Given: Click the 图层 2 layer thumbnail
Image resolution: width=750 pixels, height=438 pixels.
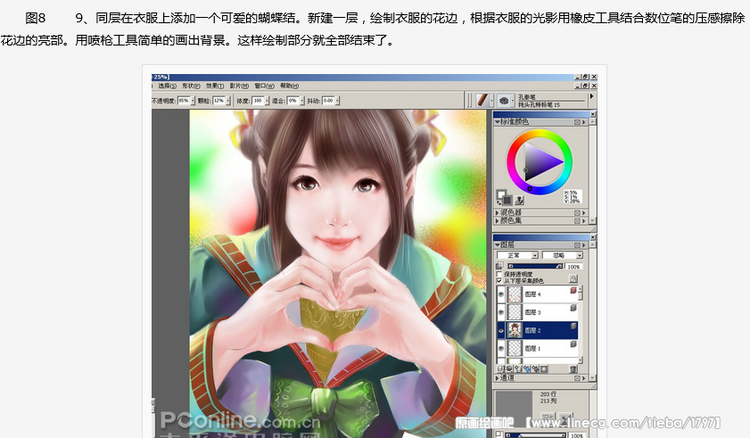Looking at the screenshot, I should 515,330.
